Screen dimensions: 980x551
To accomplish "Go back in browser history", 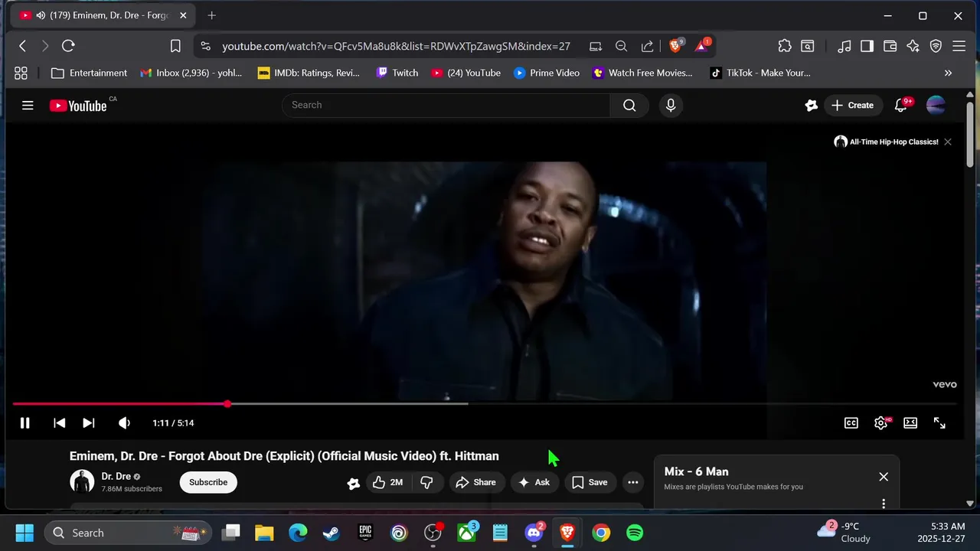I will [x=22, y=46].
